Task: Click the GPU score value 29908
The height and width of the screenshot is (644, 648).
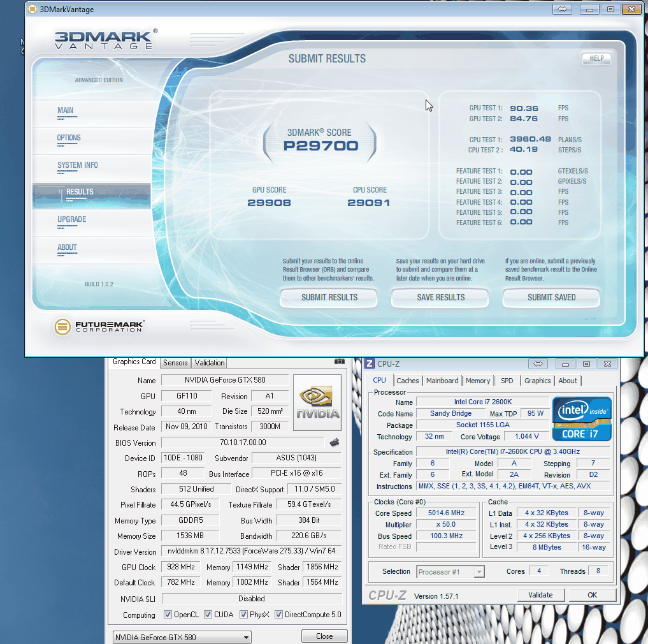Action: point(269,203)
